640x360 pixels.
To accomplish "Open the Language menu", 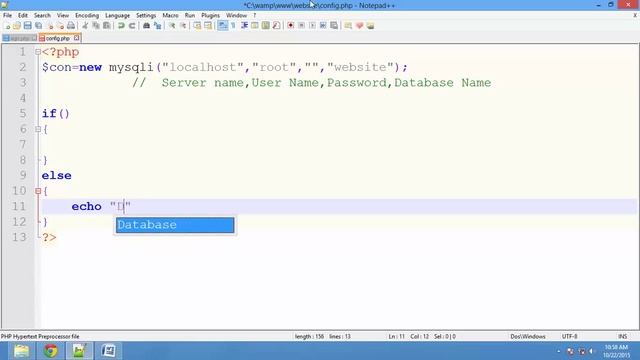I will coord(118,15).
